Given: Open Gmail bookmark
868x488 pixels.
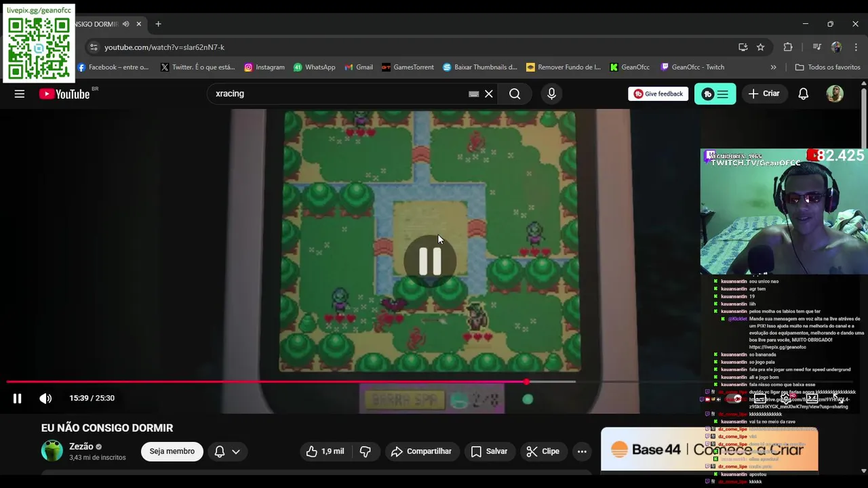Looking at the screenshot, I should (359, 67).
